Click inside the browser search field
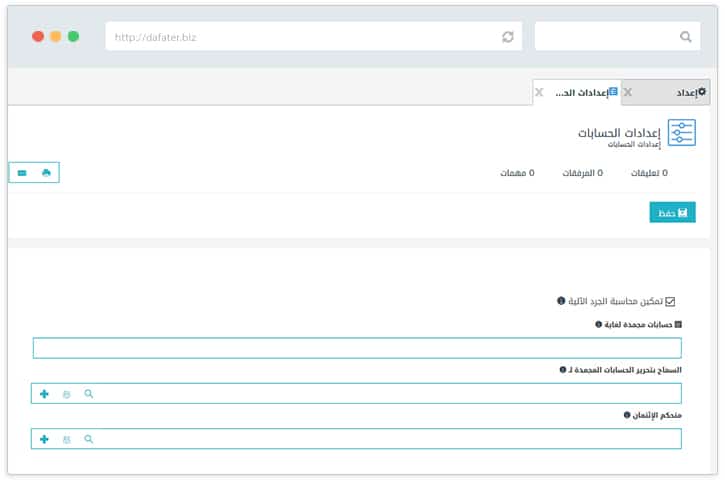Viewport: 725px width, 485px height. point(617,37)
